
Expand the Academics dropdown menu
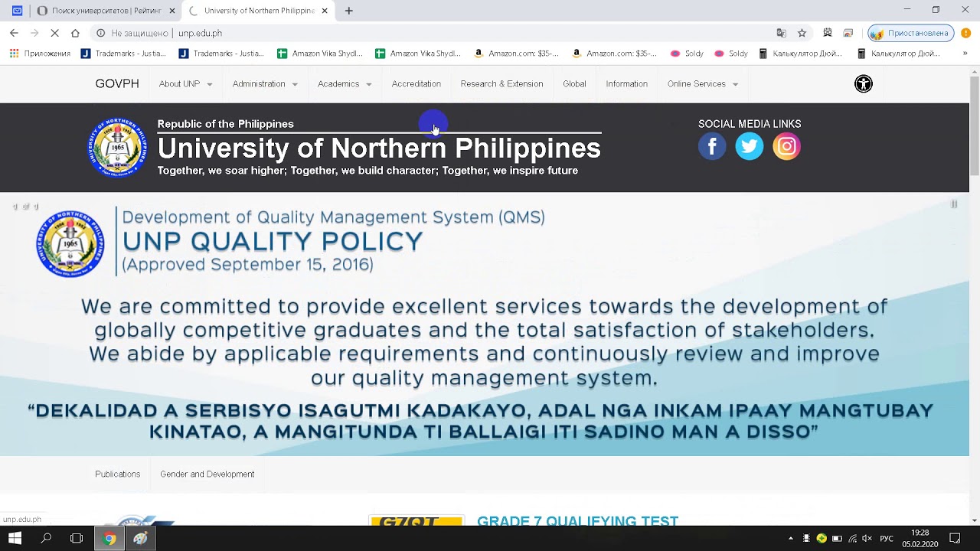345,84
